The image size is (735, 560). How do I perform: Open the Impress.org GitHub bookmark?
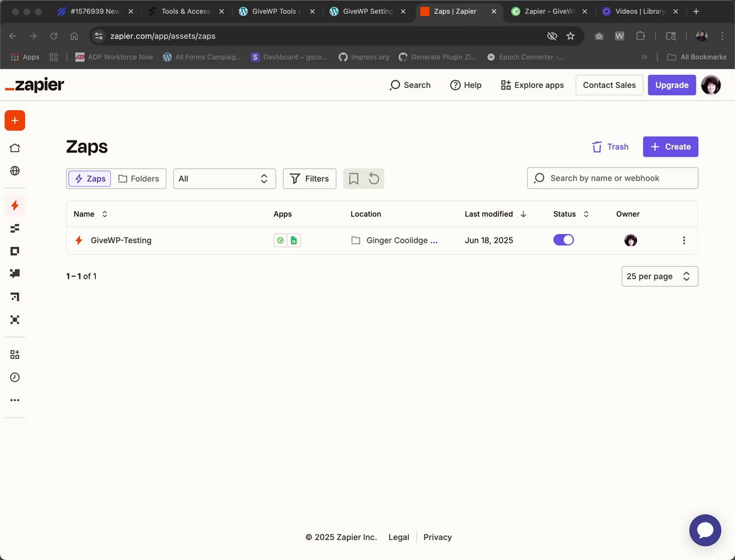(364, 57)
